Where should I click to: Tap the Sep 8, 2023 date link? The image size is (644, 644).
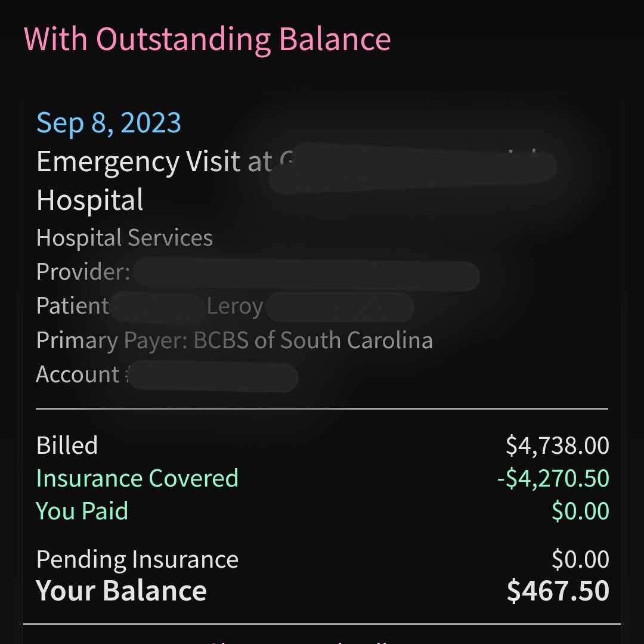click(109, 123)
